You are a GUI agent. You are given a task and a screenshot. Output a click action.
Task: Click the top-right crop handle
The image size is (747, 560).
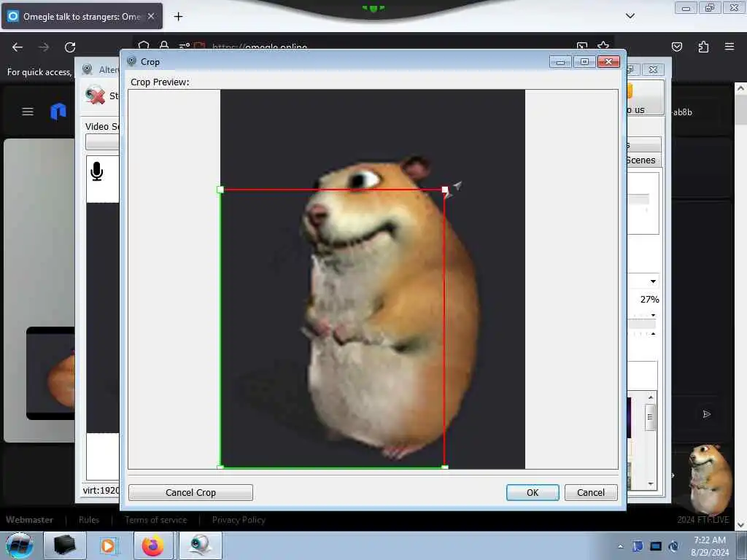[445, 190]
